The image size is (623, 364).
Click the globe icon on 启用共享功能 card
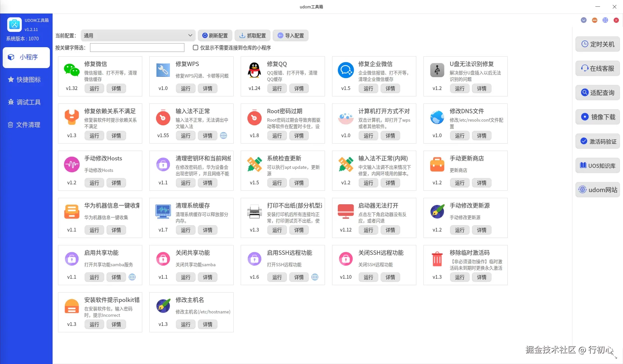[x=132, y=277]
